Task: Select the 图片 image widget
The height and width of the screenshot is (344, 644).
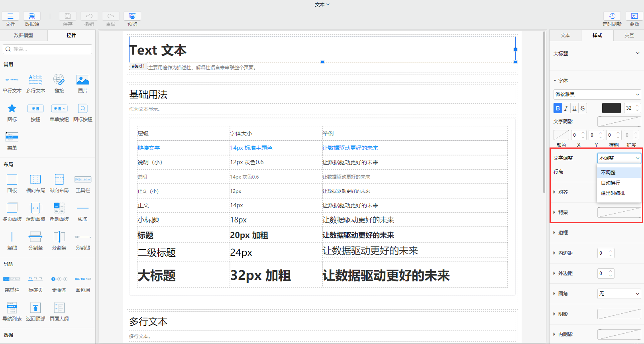Action: (x=83, y=80)
